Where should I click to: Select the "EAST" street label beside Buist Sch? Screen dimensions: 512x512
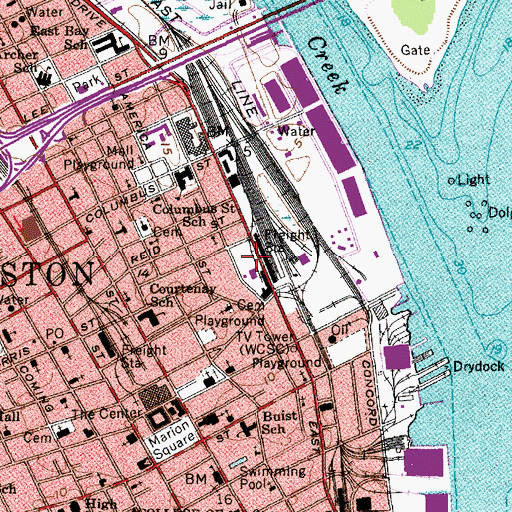[314, 437]
